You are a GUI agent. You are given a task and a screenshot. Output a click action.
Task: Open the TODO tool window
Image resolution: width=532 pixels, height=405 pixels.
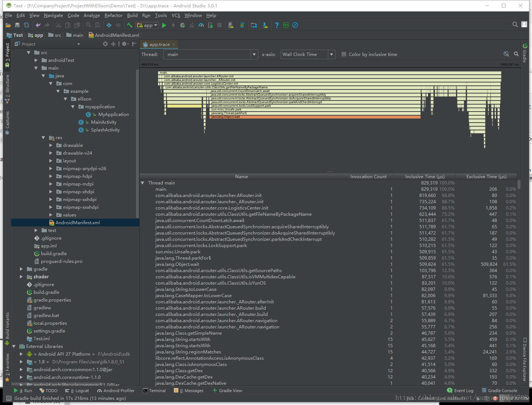tap(49, 391)
